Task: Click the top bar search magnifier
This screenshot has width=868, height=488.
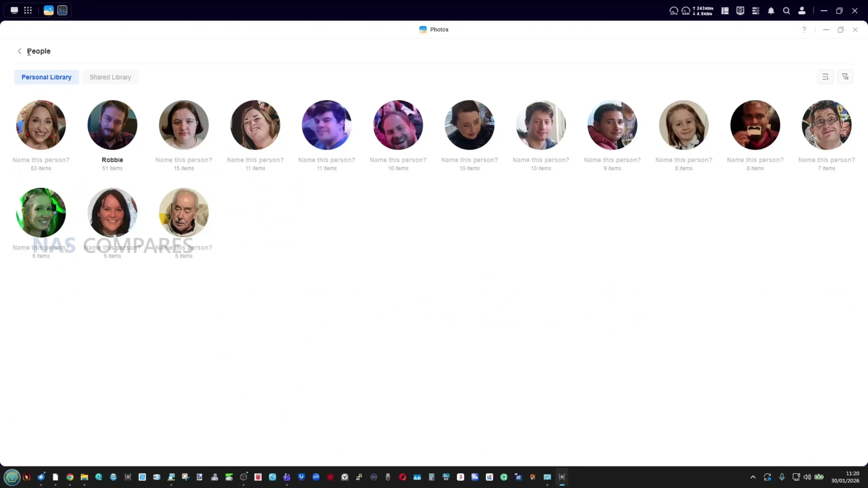Action: 786,11
